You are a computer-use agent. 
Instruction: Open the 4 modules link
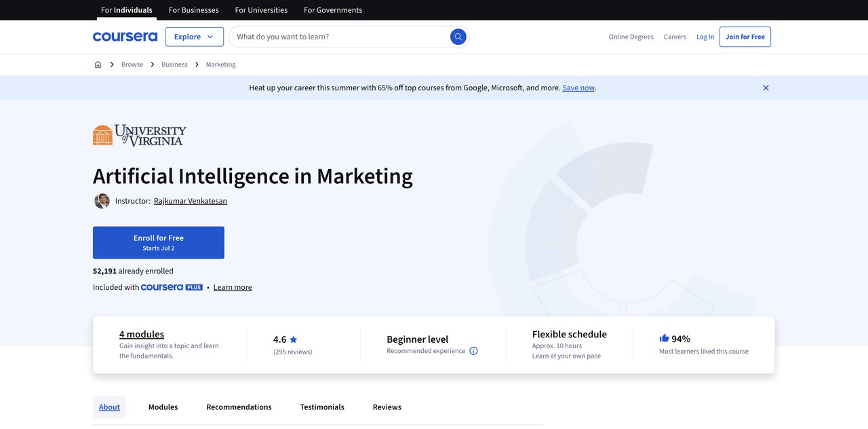[x=142, y=334]
